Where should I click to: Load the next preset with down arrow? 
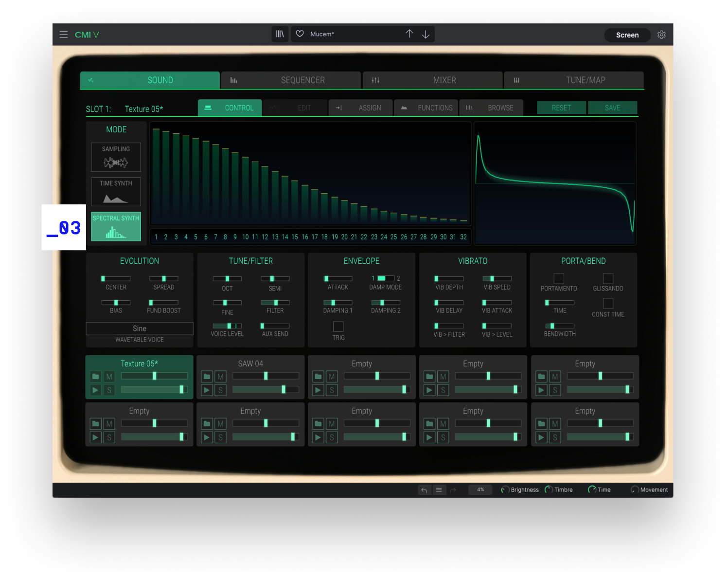(x=426, y=34)
